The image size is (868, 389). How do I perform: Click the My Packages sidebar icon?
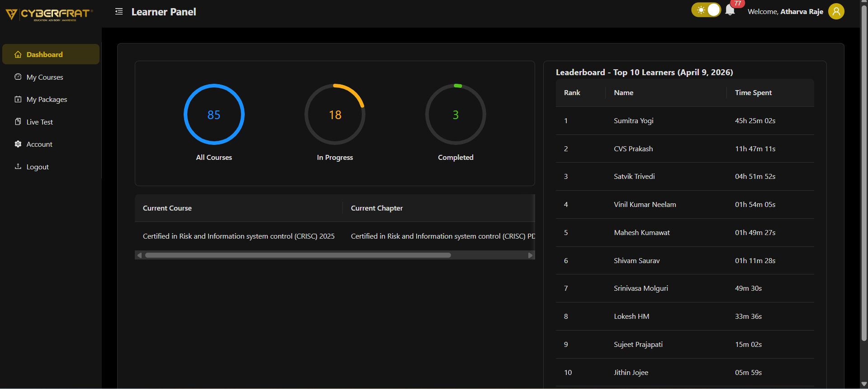[18, 99]
